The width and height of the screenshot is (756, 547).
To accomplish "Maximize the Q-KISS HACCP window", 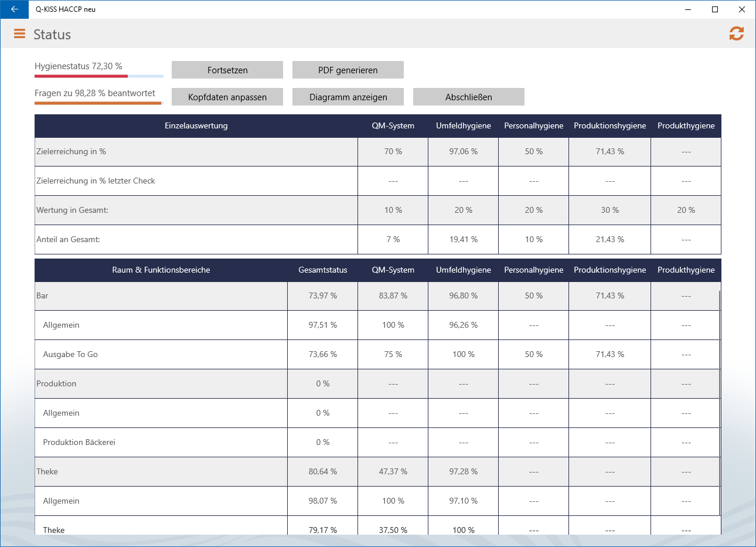I will (715, 9).
